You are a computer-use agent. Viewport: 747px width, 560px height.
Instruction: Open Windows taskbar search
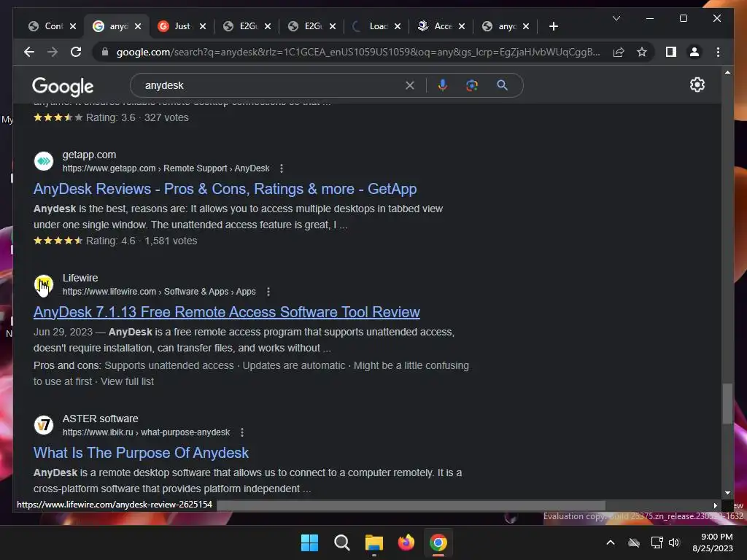point(341,542)
